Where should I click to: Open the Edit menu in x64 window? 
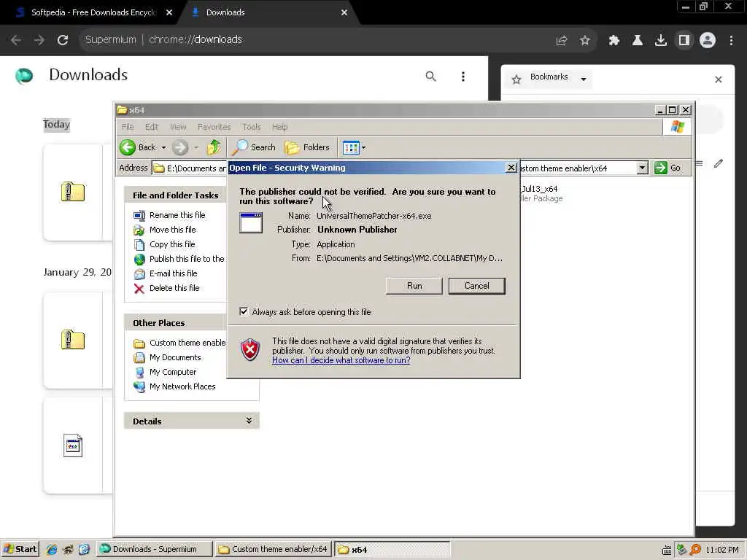click(152, 127)
